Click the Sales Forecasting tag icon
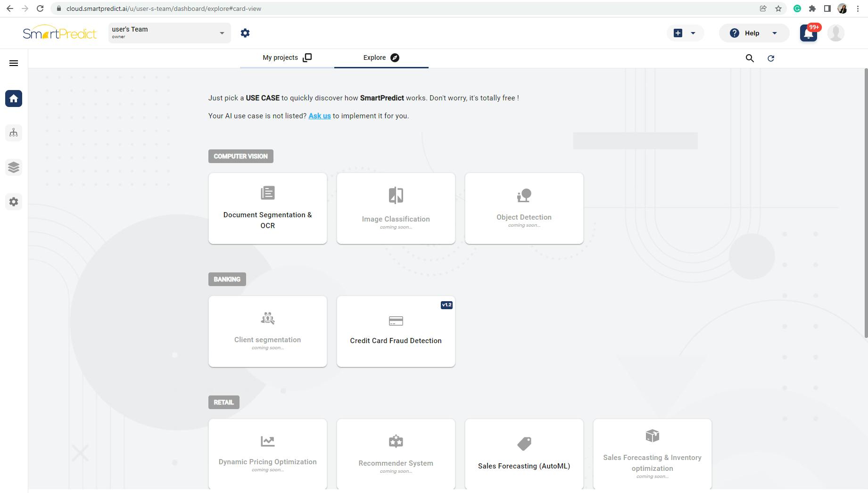 coord(524,444)
